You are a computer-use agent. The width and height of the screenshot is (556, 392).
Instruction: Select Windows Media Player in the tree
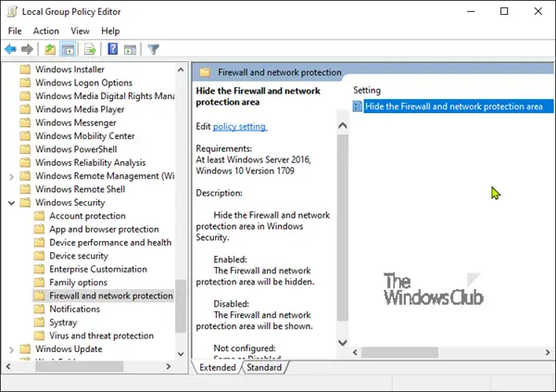[x=80, y=109]
